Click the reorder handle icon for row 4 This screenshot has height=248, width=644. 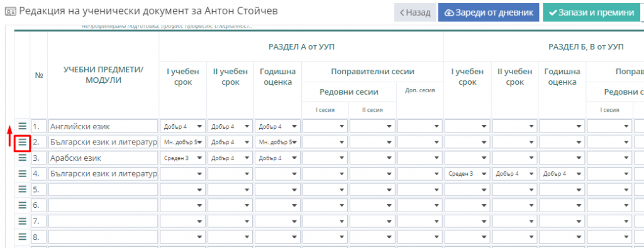[22, 174]
